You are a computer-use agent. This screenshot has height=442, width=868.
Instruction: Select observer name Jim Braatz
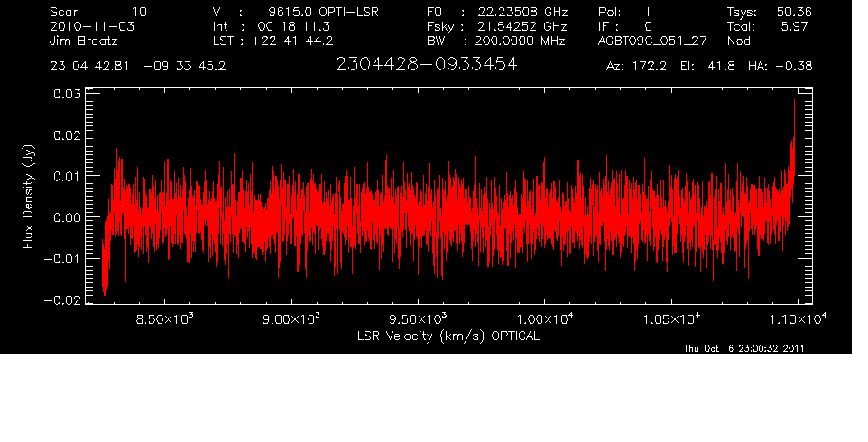(84, 41)
